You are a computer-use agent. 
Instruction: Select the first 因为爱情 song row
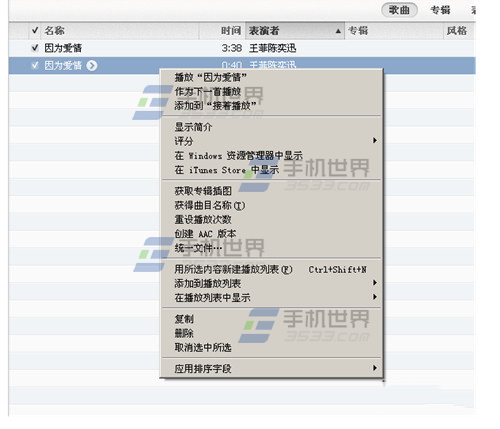tap(242, 48)
